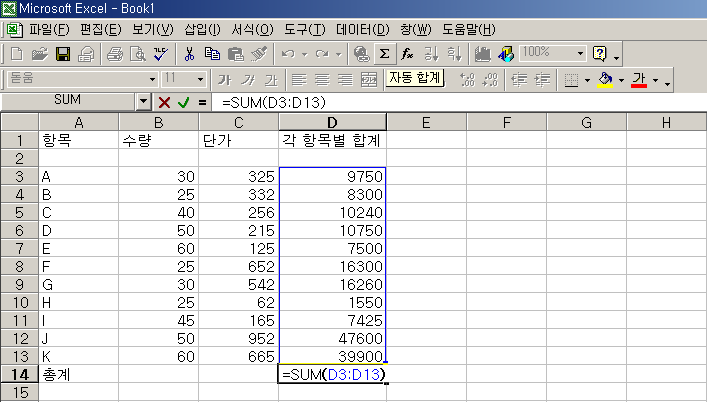This screenshot has width=707, height=402.
Task: Open the 삽입(I) menu
Action: (202, 30)
